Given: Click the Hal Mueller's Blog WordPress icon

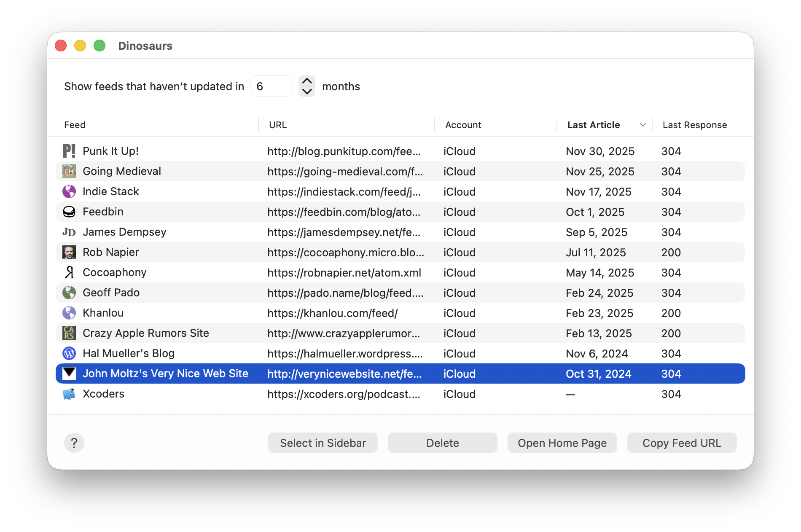Looking at the screenshot, I should click(69, 353).
